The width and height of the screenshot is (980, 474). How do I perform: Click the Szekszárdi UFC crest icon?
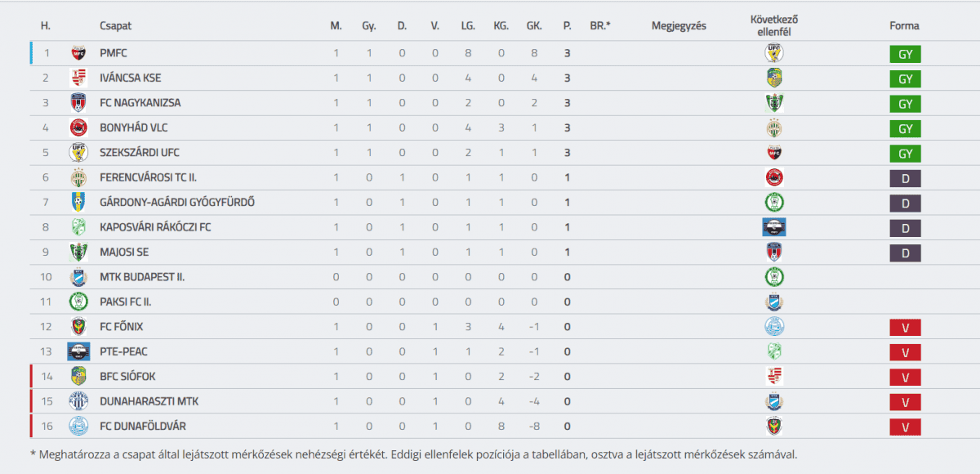click(78, 153)
